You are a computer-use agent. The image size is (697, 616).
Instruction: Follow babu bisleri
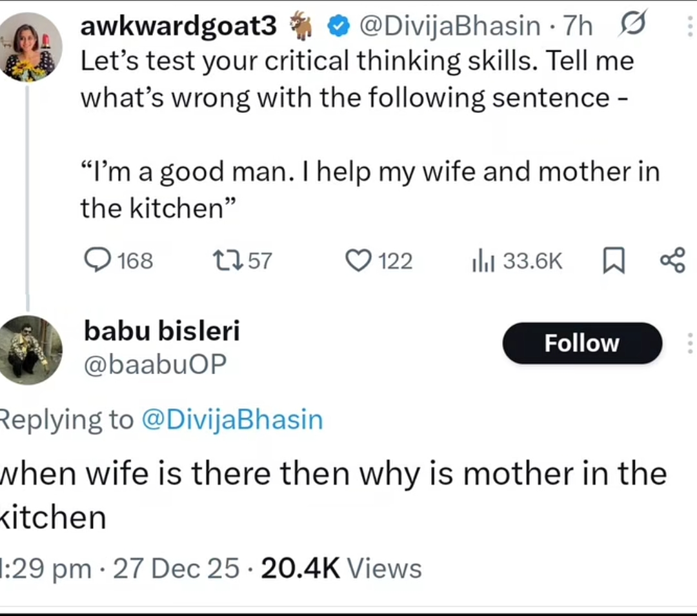[x=581, y=343]
